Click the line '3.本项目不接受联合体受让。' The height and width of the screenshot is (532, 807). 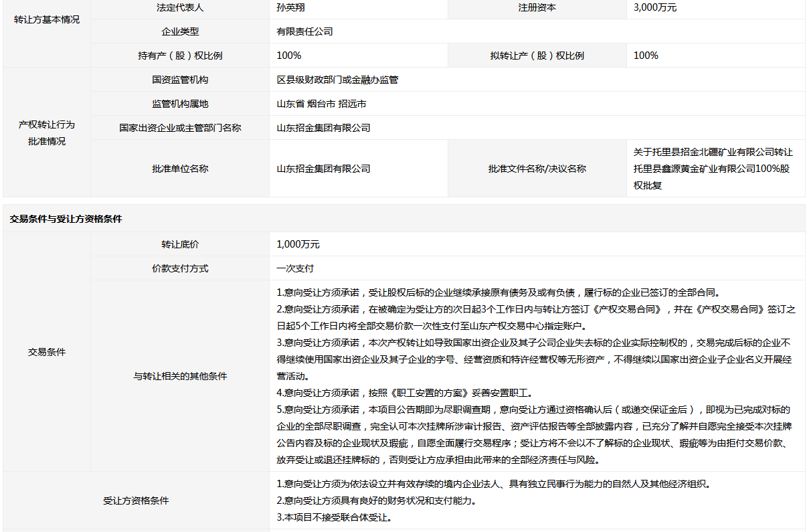click(334, 517)
